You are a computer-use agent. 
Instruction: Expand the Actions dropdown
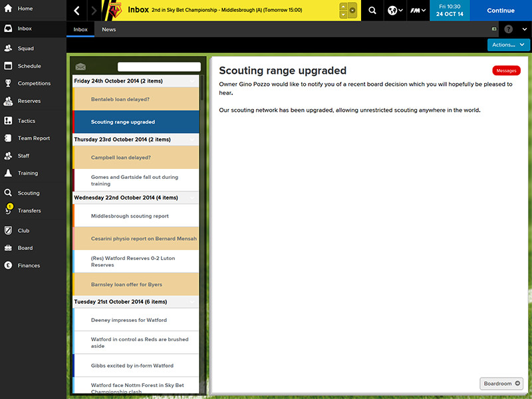(508, 45)
